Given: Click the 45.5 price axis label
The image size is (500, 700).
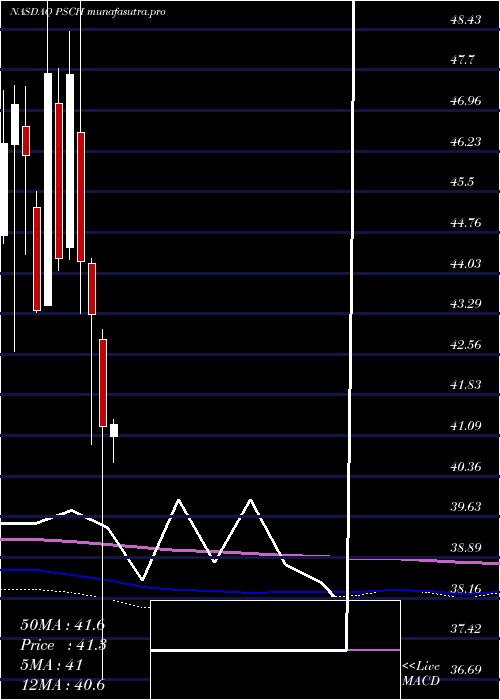Looking at the screenshot, I should point(462,182).
